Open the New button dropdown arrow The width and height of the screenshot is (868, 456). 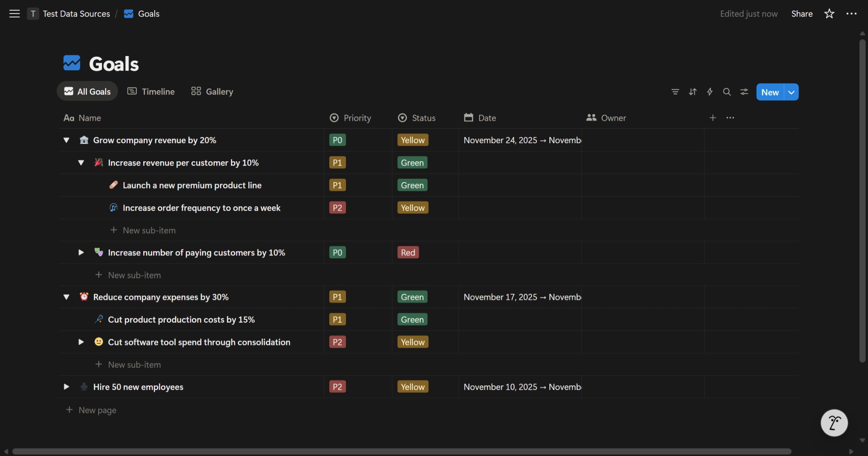791,92
